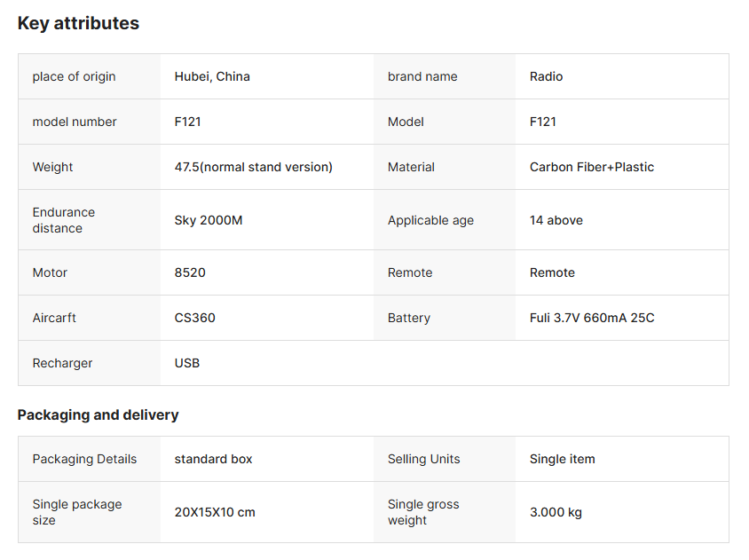Click the model number F121 value

[x=187, y=122]
